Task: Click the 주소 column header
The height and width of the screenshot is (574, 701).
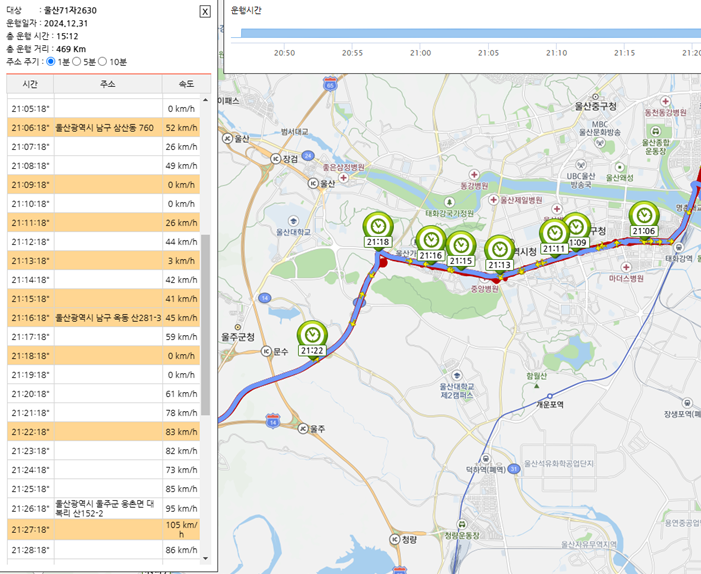Action: tap(108, 84)
